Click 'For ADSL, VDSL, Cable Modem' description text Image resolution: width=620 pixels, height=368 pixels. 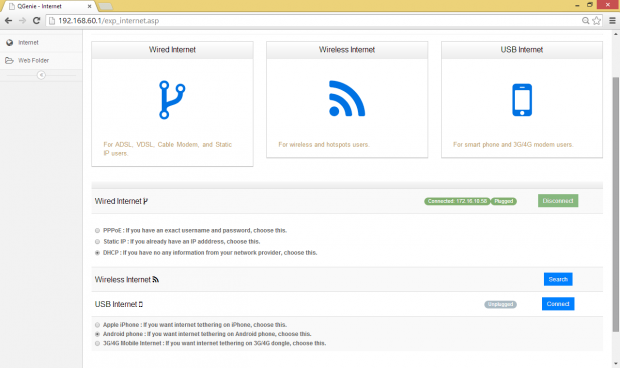coord(168,149)
